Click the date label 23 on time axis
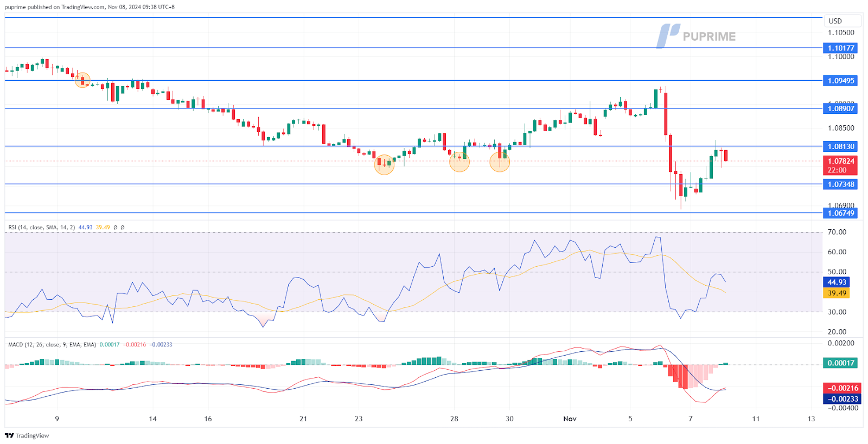Screen dimensions: 868x444 click(358, 419)
